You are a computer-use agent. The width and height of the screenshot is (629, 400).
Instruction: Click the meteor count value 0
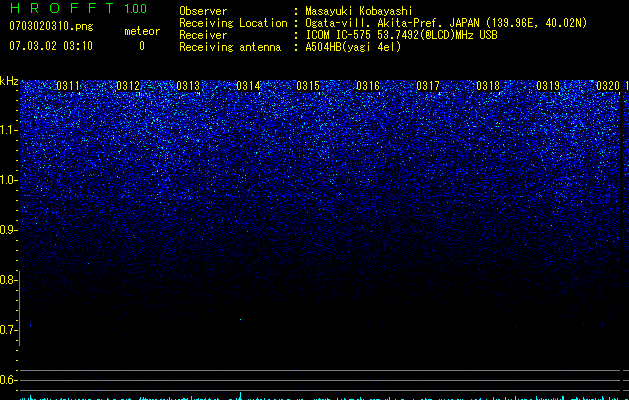click(142, 46)
